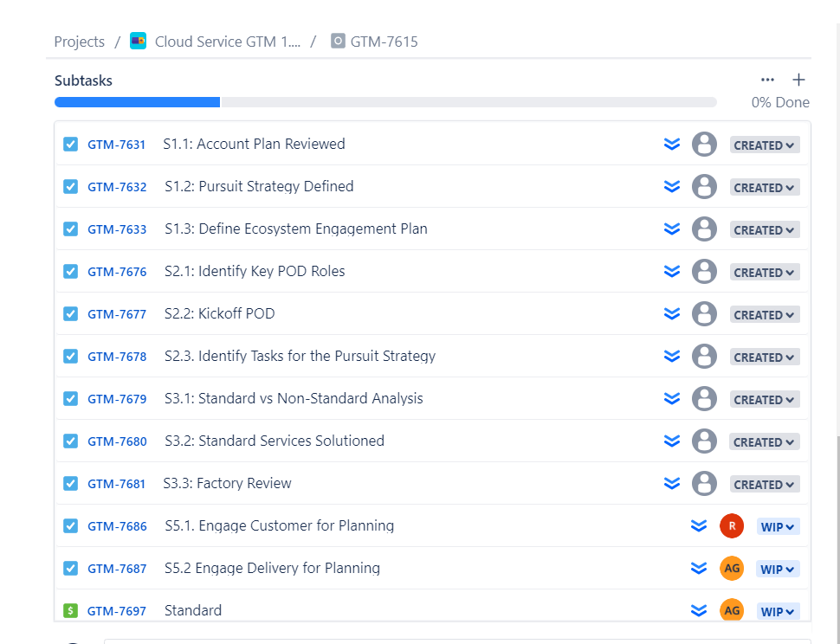The image size is (840, 644).
Task: Click subtask type icon for GTM-7678
Action: [x=70, y=356]
